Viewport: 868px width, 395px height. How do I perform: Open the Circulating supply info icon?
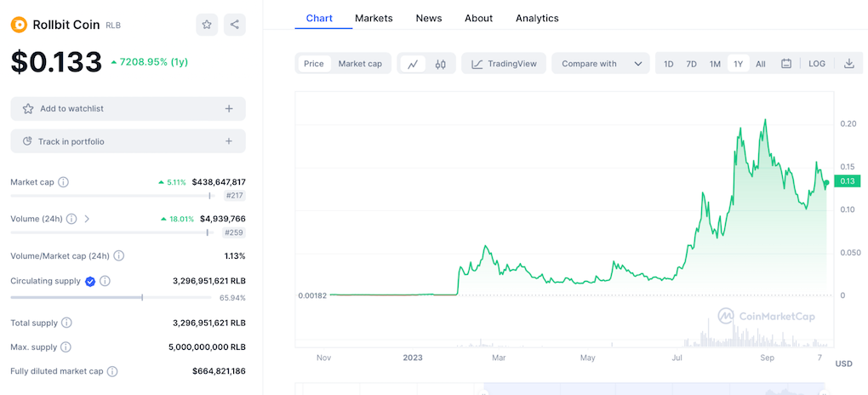pos(106,282)
